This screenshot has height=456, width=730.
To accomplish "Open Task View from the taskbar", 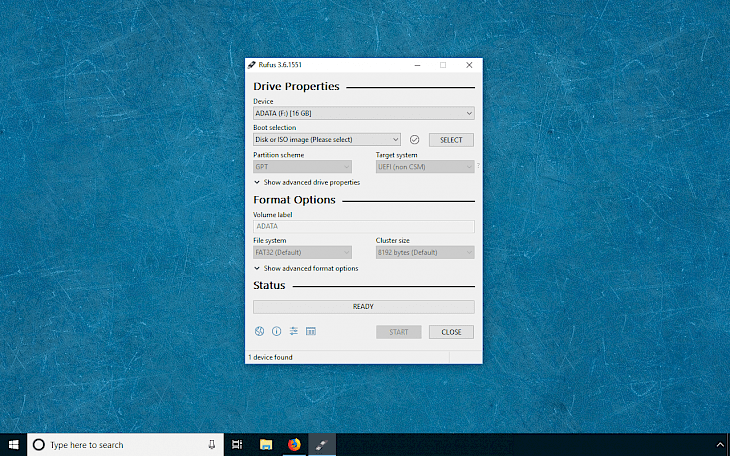I will point(237,445).
